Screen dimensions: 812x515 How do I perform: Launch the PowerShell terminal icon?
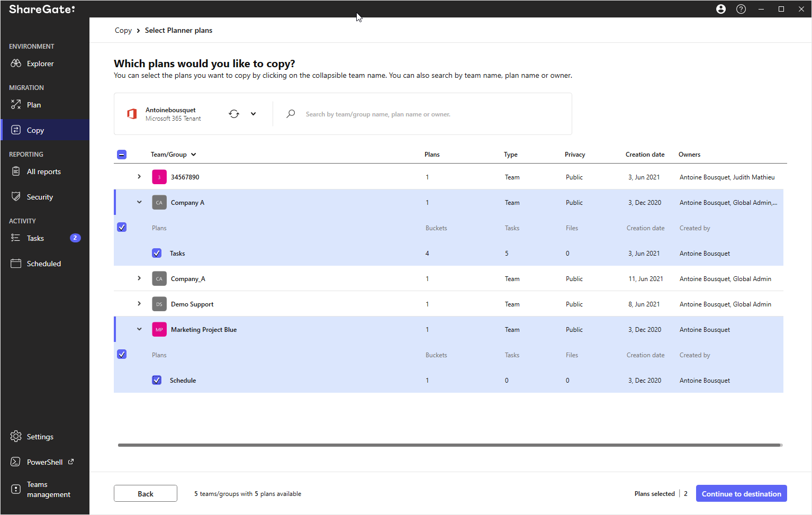point(16,462)
